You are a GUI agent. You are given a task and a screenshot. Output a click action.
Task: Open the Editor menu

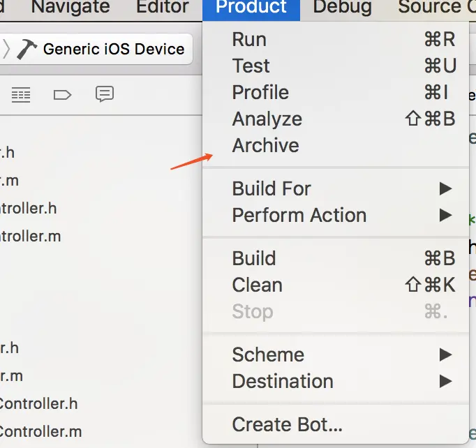click(x=163, y=7)
